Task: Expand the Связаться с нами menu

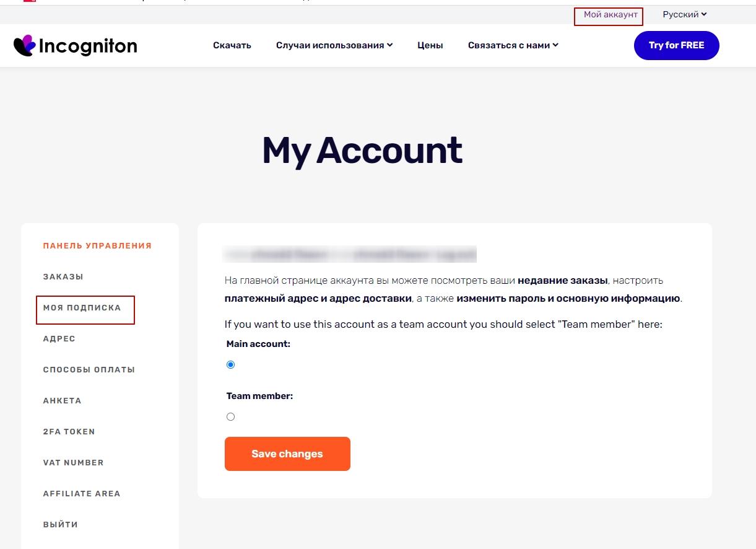Action: pyautogui.click(x=513, y=45)
